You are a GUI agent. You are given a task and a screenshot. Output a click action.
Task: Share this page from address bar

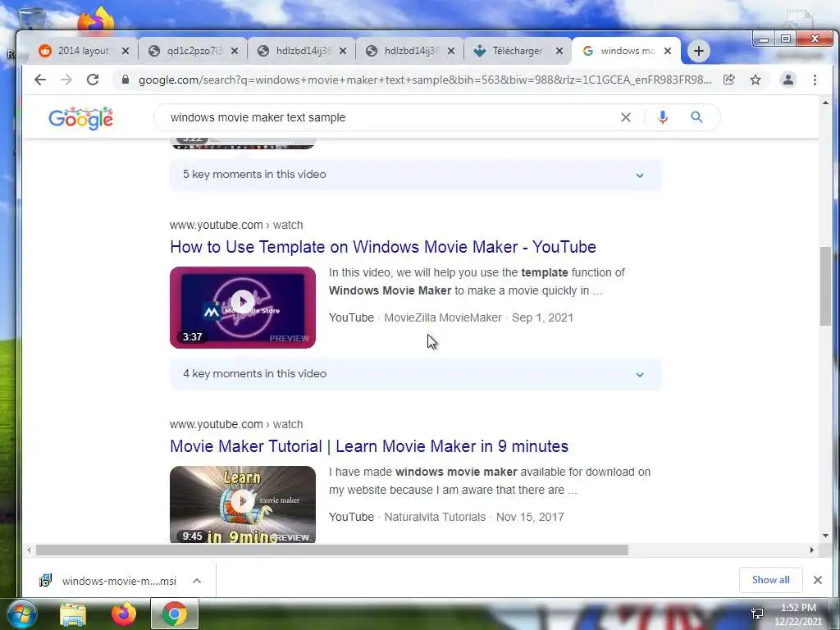coord(728,80)
